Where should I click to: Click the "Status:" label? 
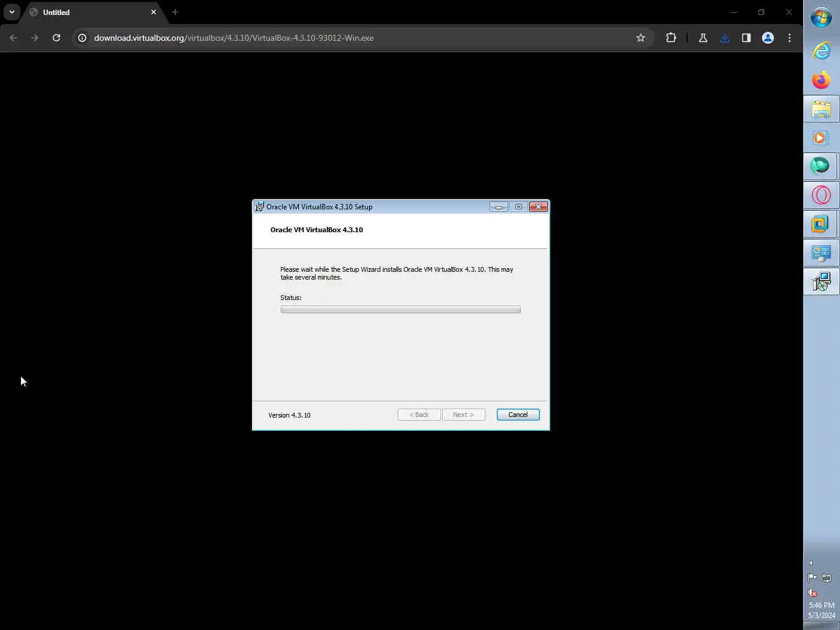290,298
